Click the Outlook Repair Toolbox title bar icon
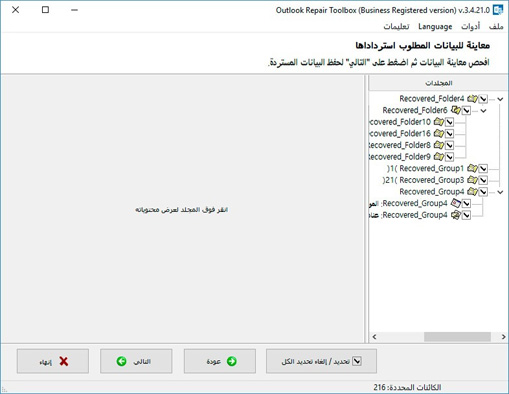Viewport: 509px width, 394px height. point(498,10)
